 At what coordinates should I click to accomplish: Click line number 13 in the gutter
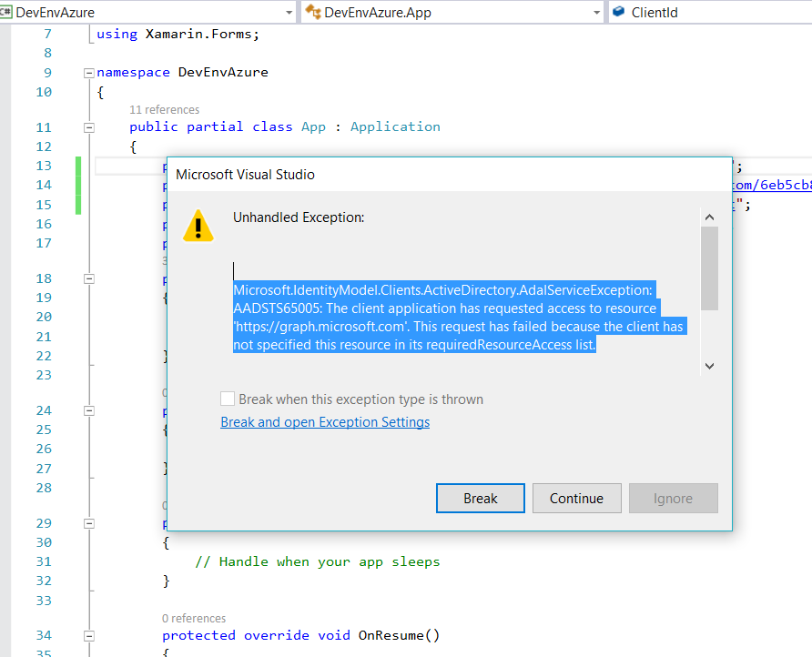coord(44,166)
